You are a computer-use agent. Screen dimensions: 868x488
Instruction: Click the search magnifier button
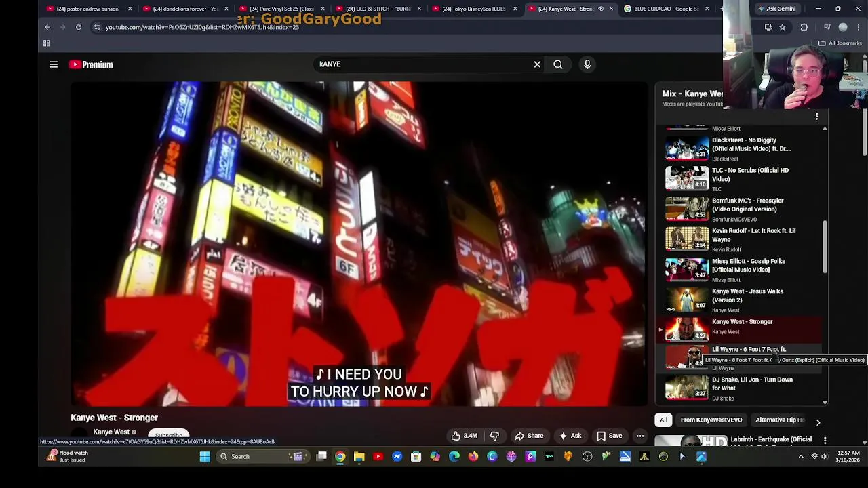(x=558, y=64)
